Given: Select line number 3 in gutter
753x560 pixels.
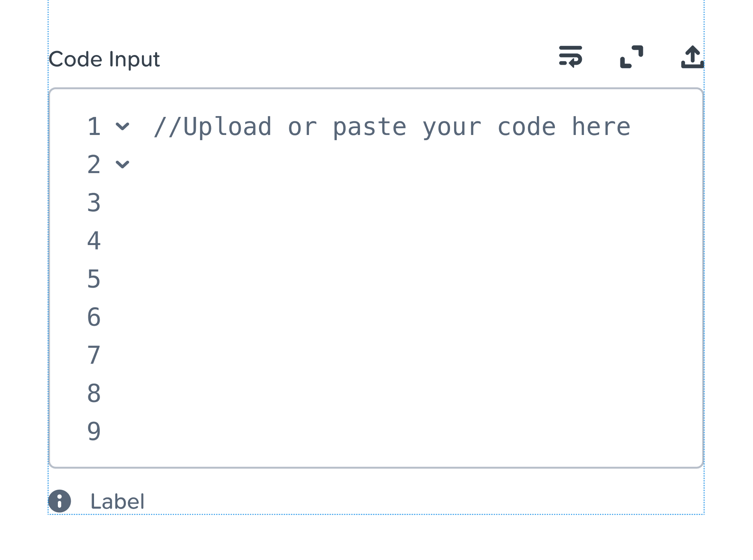Looking at the screenshot, I should pyautogui.click(x=94, y=202).
